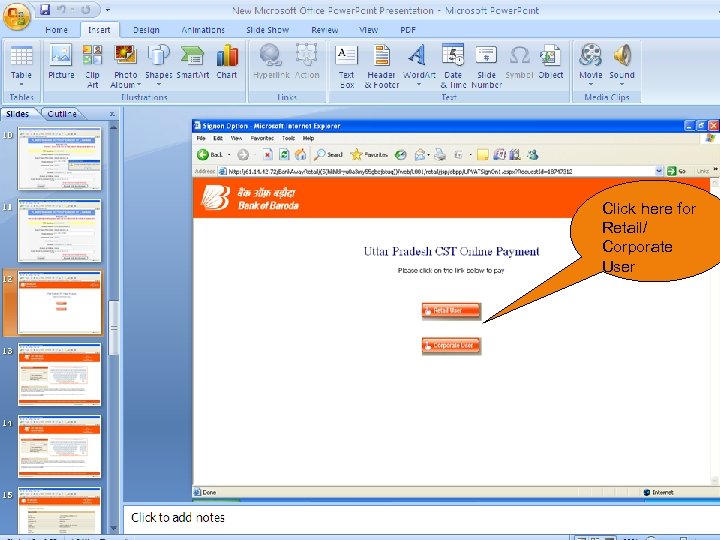Click the Bank of Baroda logo
Screen dimensions: 720x540
pyautogui.click(x=250, y=198)
